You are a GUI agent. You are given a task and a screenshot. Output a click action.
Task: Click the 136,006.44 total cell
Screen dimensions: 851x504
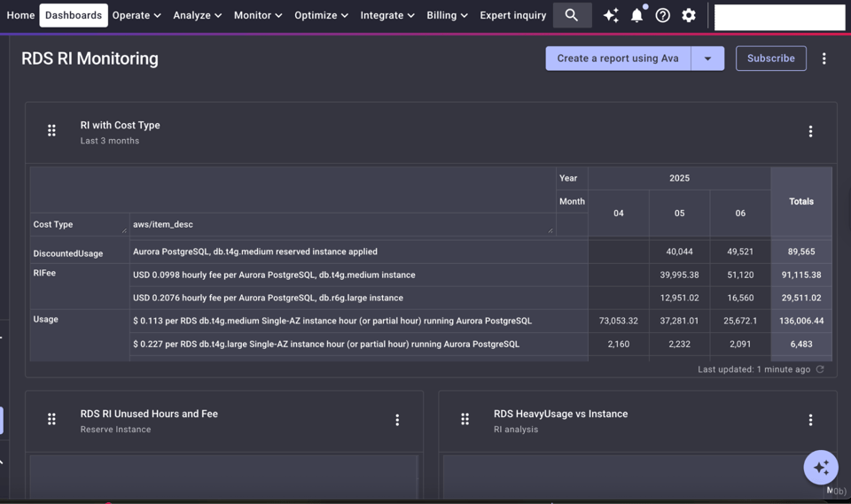tap(801, 322)
